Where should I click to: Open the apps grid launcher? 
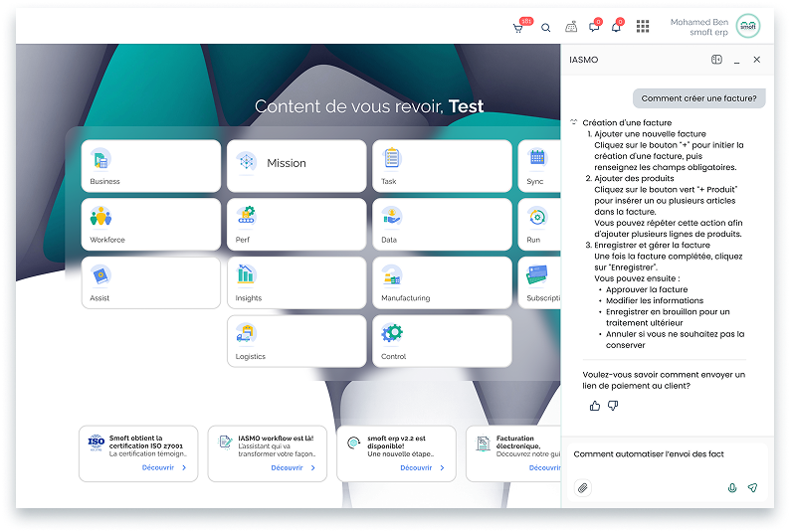coord(643,26)
